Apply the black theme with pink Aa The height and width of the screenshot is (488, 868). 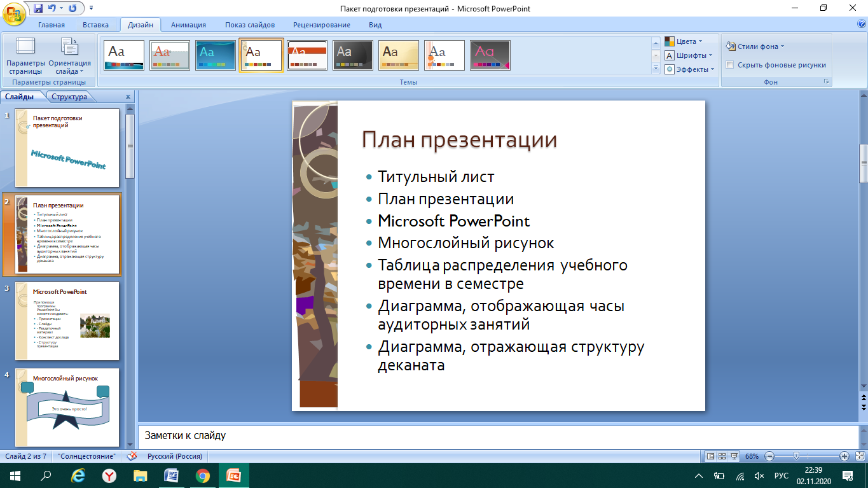pyautogui.click(x=490, y=55)
